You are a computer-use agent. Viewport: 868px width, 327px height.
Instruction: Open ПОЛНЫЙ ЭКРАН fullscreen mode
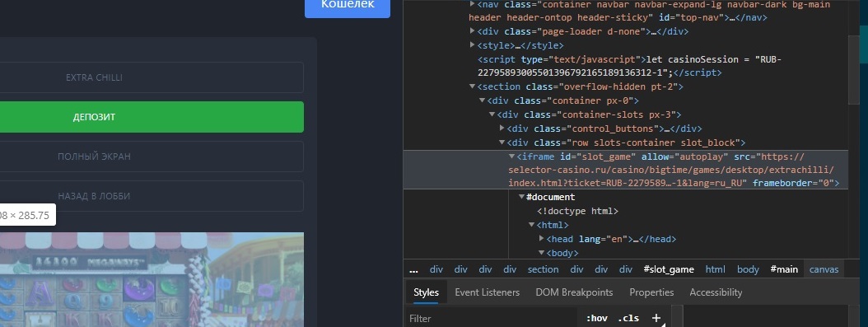click(x=152, y=156)
